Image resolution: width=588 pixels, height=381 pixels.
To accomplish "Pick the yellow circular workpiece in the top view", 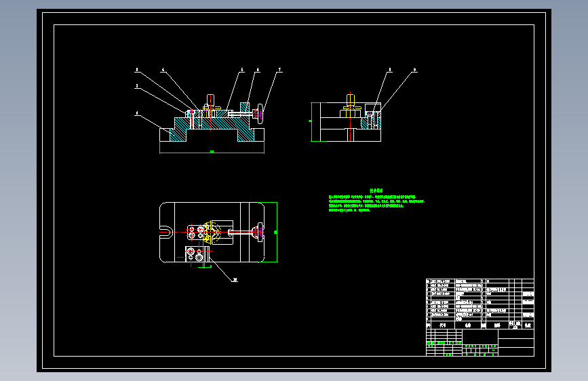I will click(x=212, y=233).
